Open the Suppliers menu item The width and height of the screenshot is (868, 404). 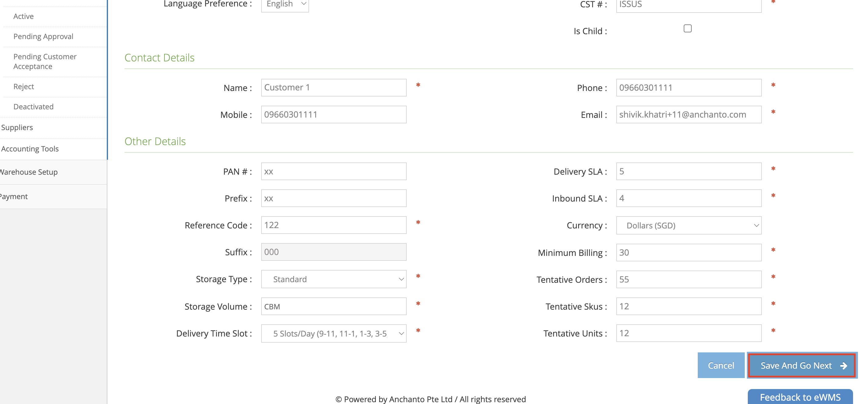point(17,127)
